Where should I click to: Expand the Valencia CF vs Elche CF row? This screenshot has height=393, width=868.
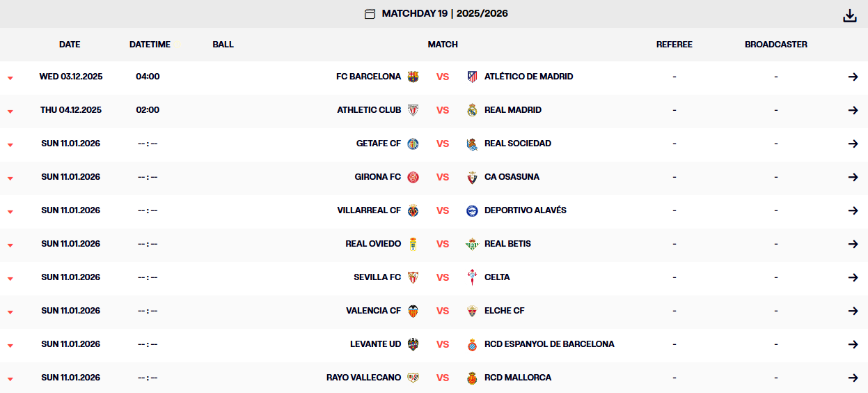10,311
